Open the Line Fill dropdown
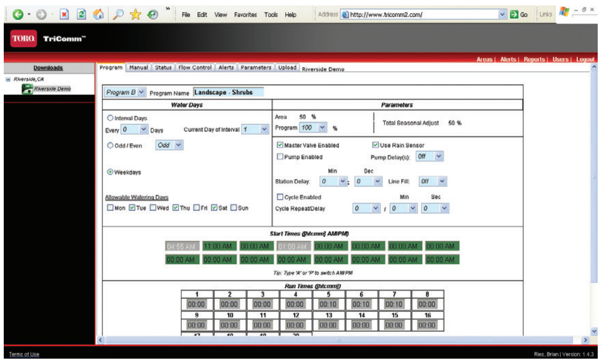This screenshot has width=602, height=364. tap(433, 181)
